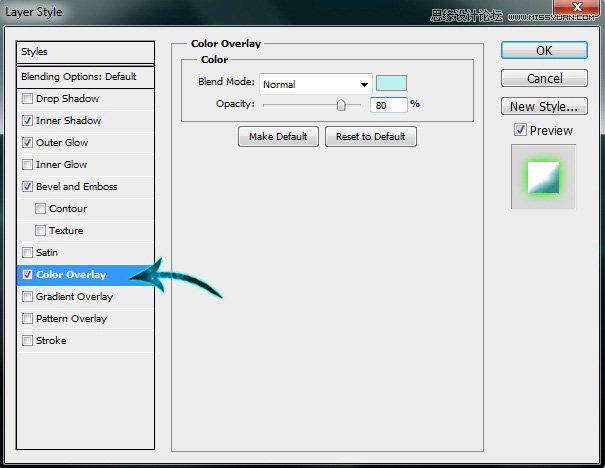Click the OK button
Screen dimensions: 605x468
click(543, 50)
